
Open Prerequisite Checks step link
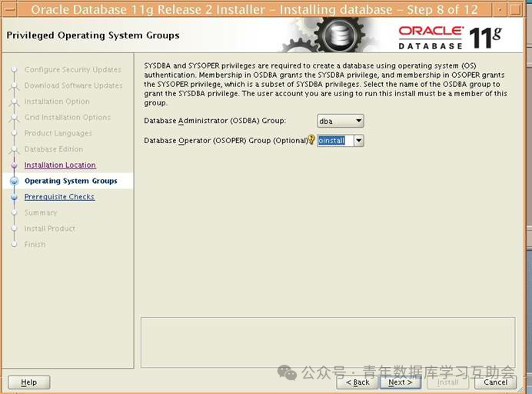click(x=59, y=197)
